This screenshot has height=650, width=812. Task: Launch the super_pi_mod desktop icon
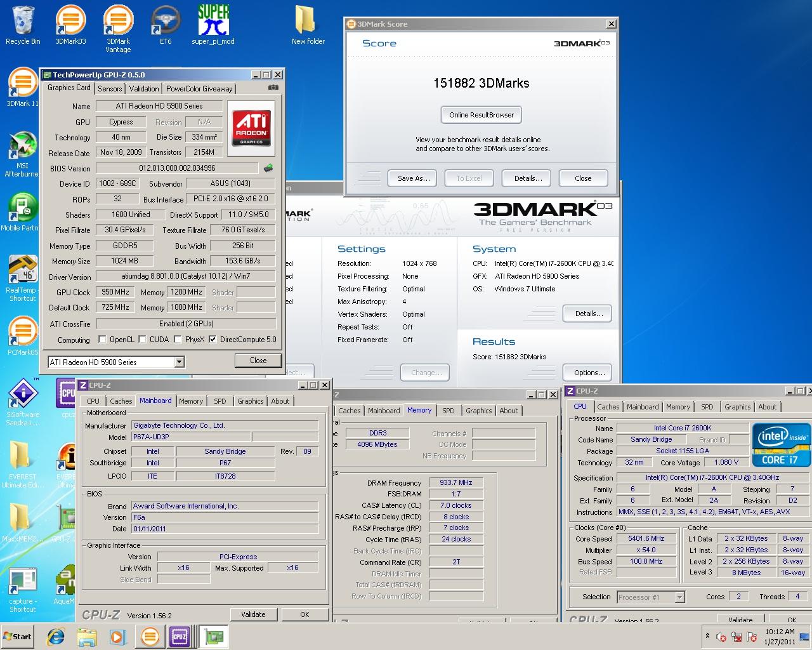pos(213,25)
